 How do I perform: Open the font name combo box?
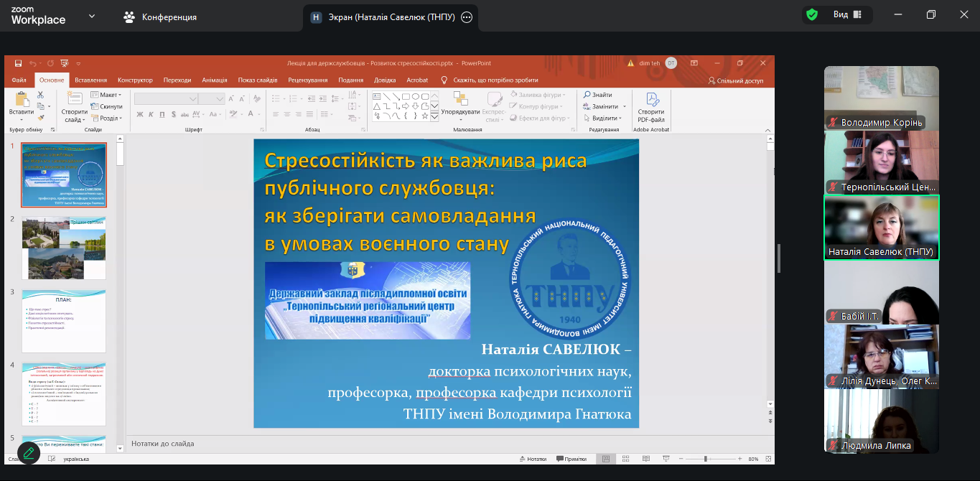pyautogui.click(x=167, y=98)
